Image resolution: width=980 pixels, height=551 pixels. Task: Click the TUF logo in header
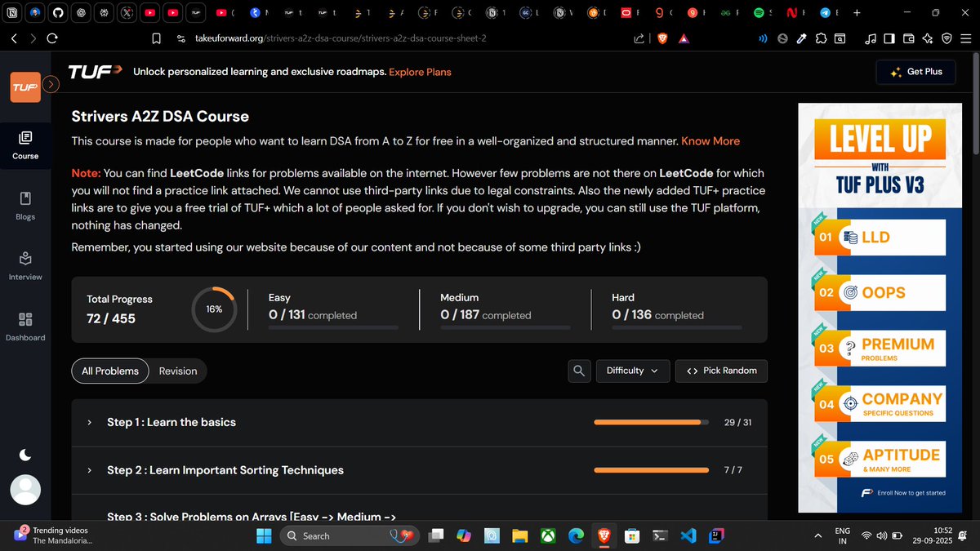(94, 72)
